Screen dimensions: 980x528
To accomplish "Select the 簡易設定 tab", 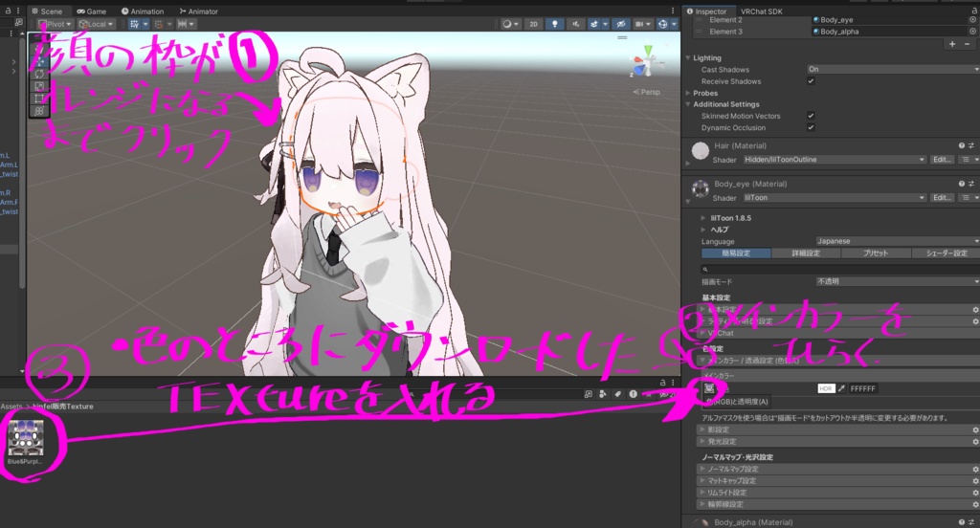I will coord(736,253).
